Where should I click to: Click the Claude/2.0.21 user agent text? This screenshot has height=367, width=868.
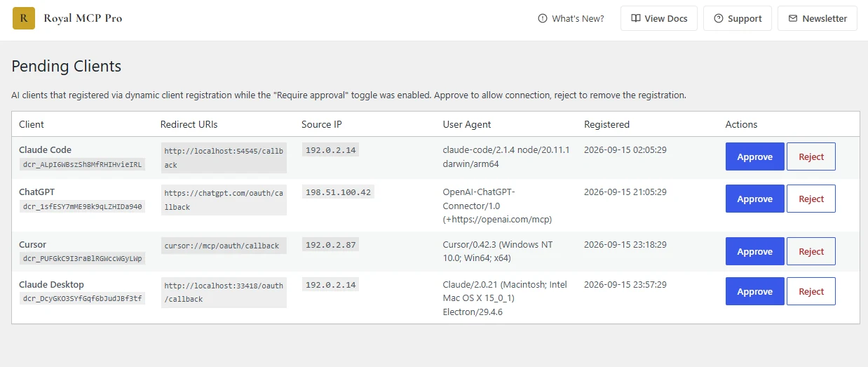(505, 298)
